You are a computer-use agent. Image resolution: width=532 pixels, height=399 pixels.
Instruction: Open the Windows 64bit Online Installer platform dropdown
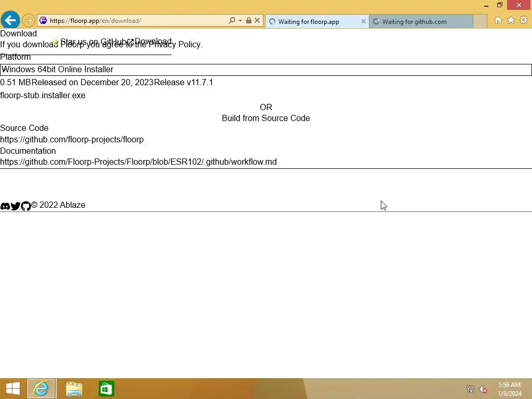tap(266, 70)
